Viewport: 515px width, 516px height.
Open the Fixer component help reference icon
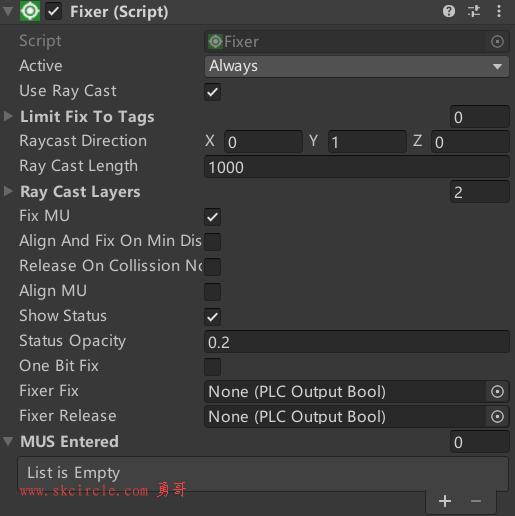pos(449,11)
